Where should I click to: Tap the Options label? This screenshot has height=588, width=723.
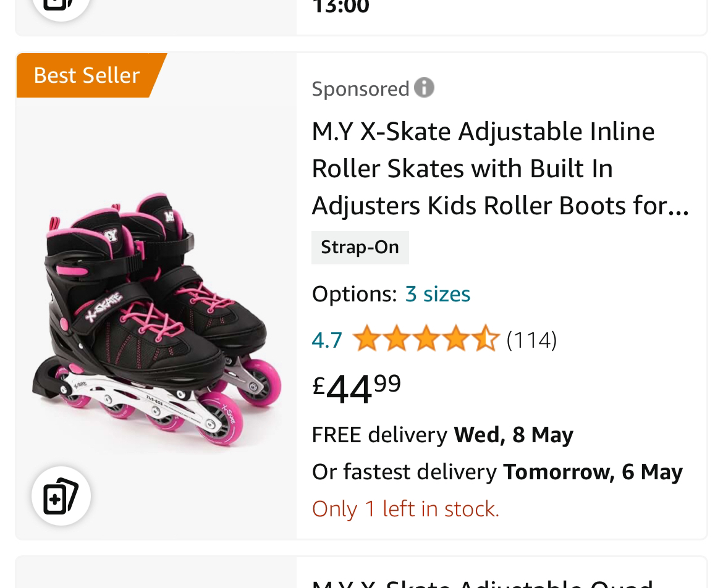tap(353, 294)
